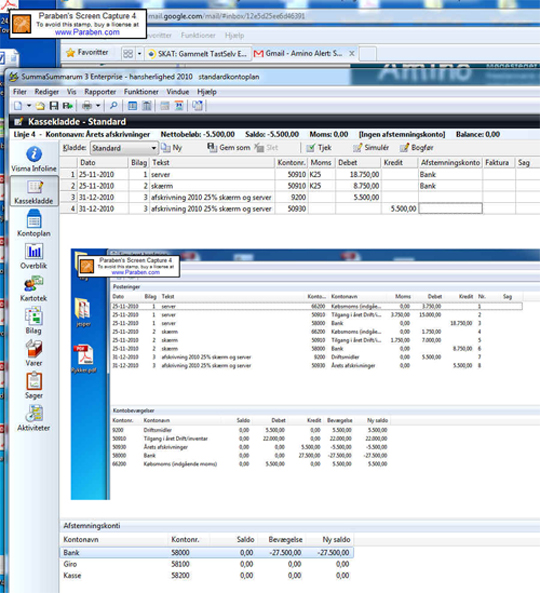540x593 pixels.
Task: Click the SummaSummarum title bar app icon
Action: 14,77
